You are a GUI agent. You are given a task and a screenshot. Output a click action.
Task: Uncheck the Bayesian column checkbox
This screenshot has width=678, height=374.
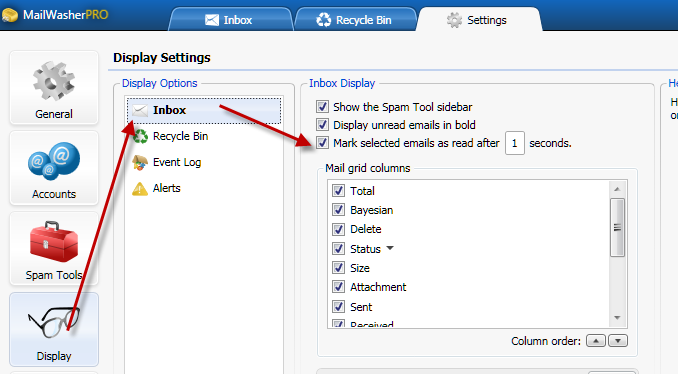tap(339, 210)
